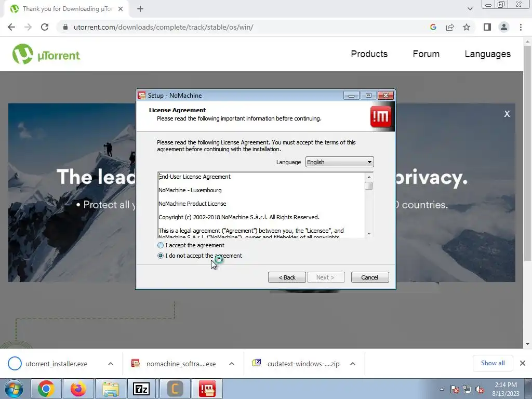532x399 pixels.
Task: Click the Google icon in address bar
Action: (433, 27)
